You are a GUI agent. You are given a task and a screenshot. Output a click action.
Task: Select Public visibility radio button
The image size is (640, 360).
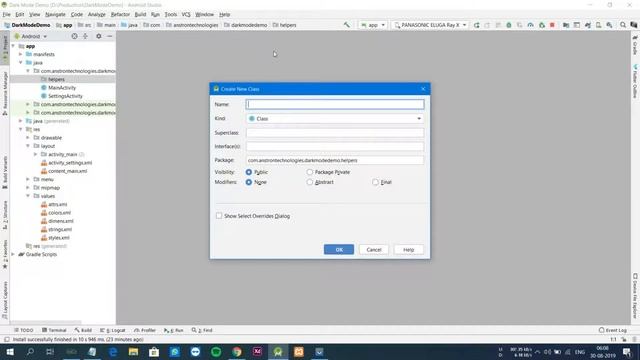tap(249, 172)
